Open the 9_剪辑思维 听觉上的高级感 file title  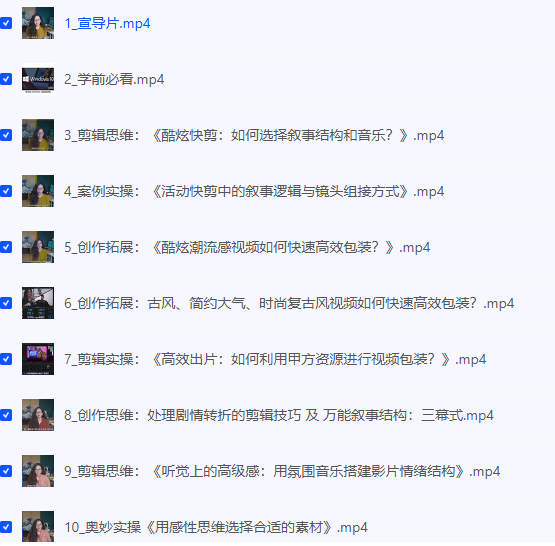[282, 471]
